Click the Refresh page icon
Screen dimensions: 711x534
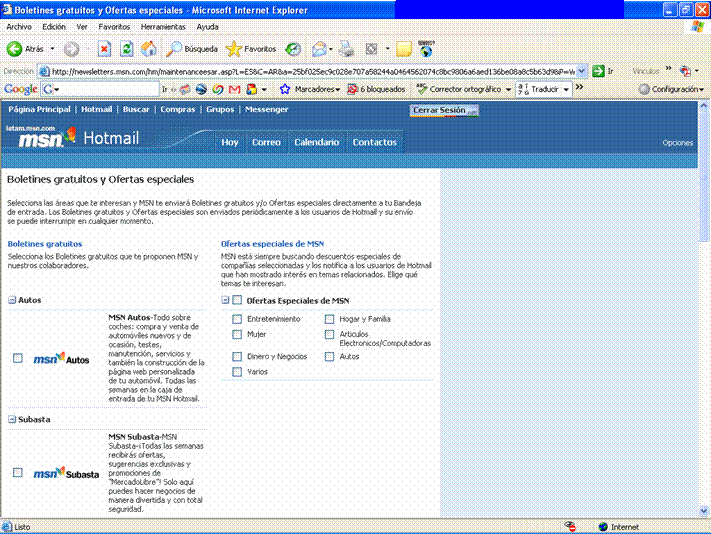(127, 48)
